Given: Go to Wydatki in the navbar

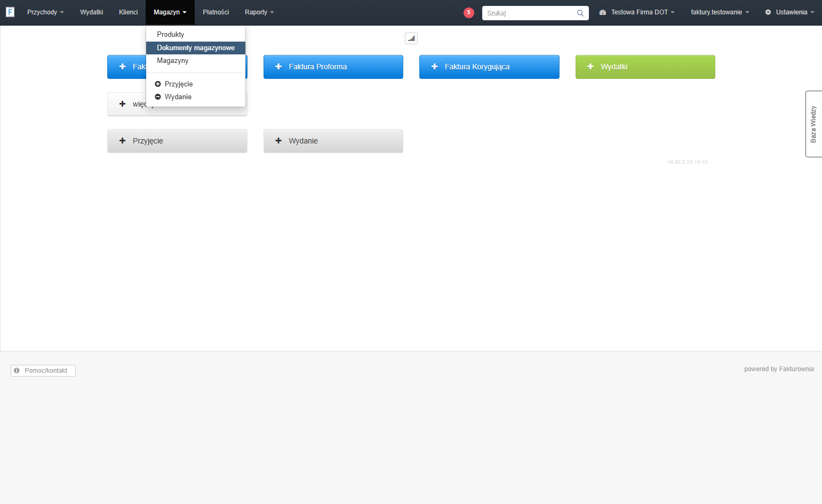Looking at the screenshot, I should point(91,12).
